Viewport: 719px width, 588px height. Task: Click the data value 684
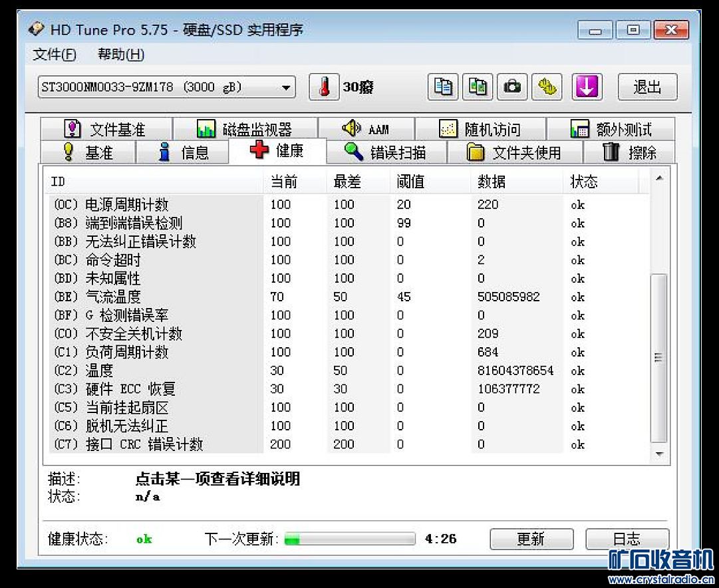(x=488, y=352)
